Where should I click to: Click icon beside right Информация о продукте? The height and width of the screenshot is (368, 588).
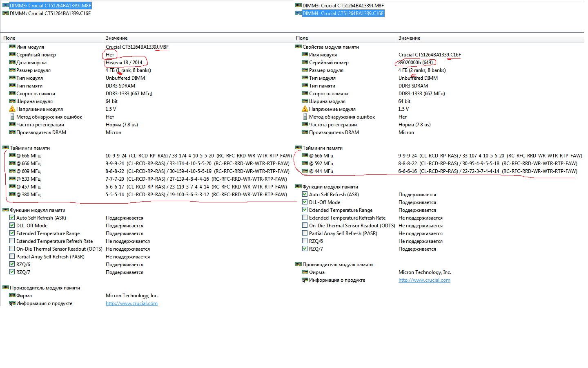[x=305, y=280]
